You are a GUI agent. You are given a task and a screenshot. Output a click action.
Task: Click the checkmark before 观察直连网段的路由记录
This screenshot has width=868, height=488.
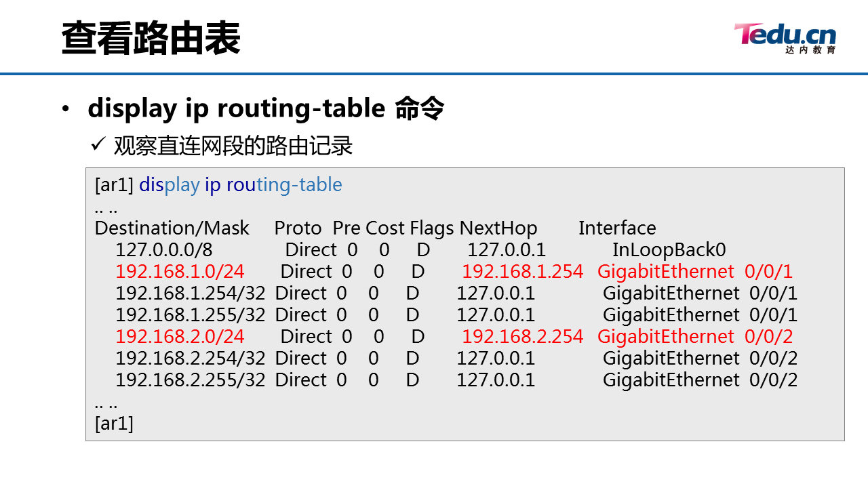pos(98,144)
